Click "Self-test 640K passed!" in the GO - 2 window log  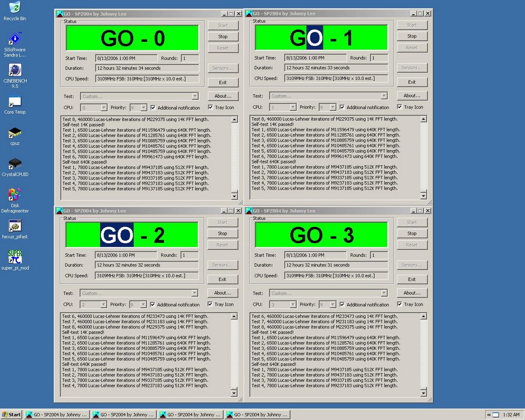point(85,365)
